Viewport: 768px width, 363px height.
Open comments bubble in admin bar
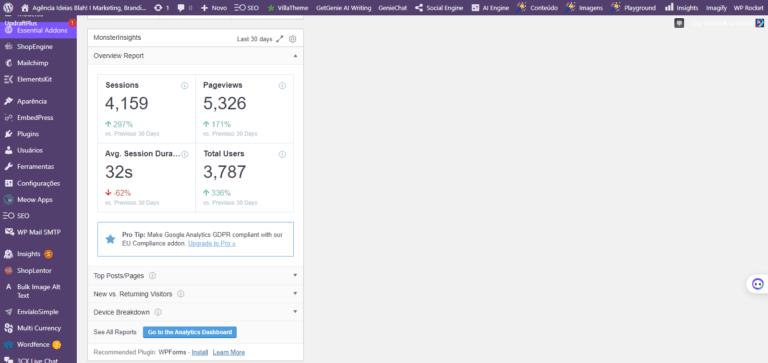[x=185, y=8]
